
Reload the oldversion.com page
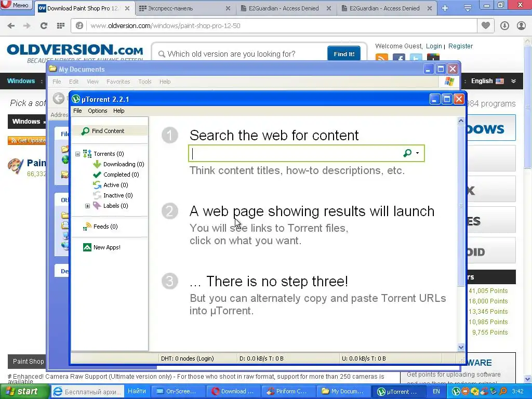tap(44, 26)
